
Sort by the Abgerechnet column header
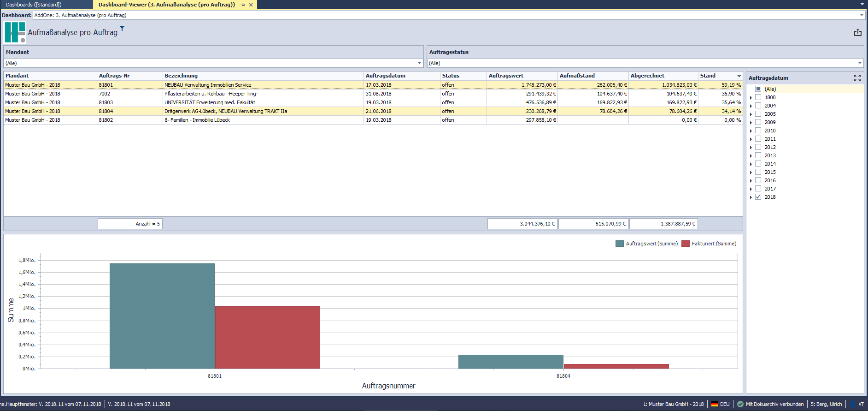pyautogui.click(x=663, y=76)
